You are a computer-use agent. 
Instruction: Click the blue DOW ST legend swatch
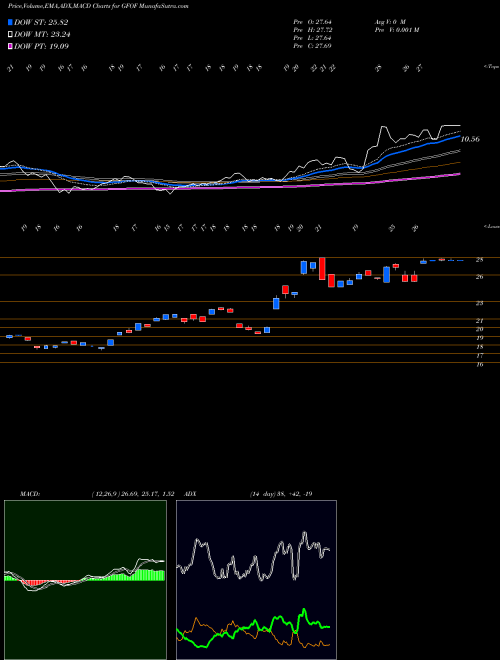pyautogui.click(x=11, y=22)
